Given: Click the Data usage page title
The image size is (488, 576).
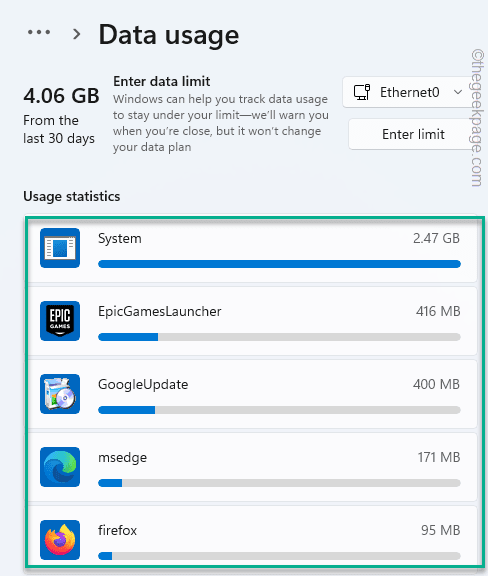Looking at the screenshot, I should pyautogui.click(x=169, y=35).
